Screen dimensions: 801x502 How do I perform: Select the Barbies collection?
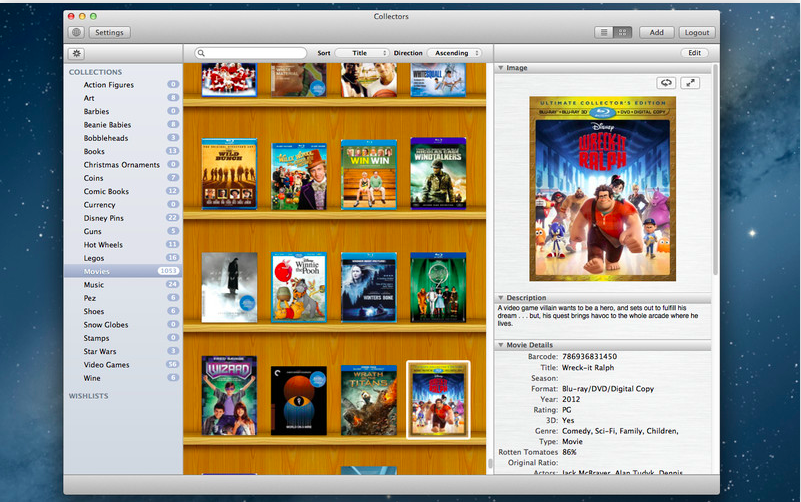pyautogui.click(x=123, y=111)
